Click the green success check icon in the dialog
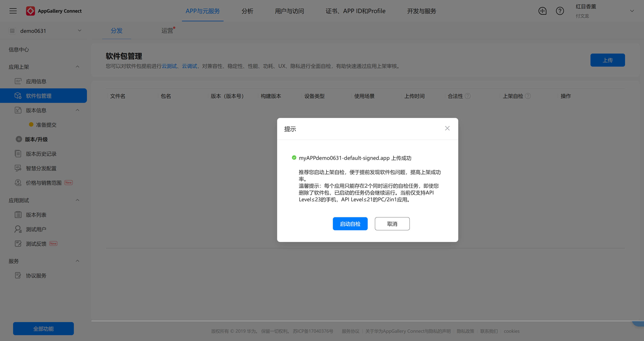Screen dimensions: 644x341 (x=294, y=158)
